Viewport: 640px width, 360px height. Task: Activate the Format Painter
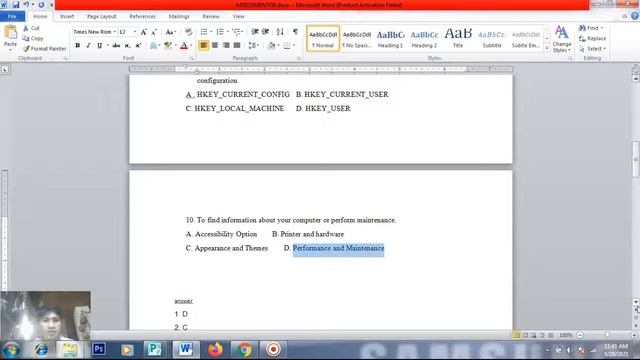pyautogui.click(x=44, y=49)
